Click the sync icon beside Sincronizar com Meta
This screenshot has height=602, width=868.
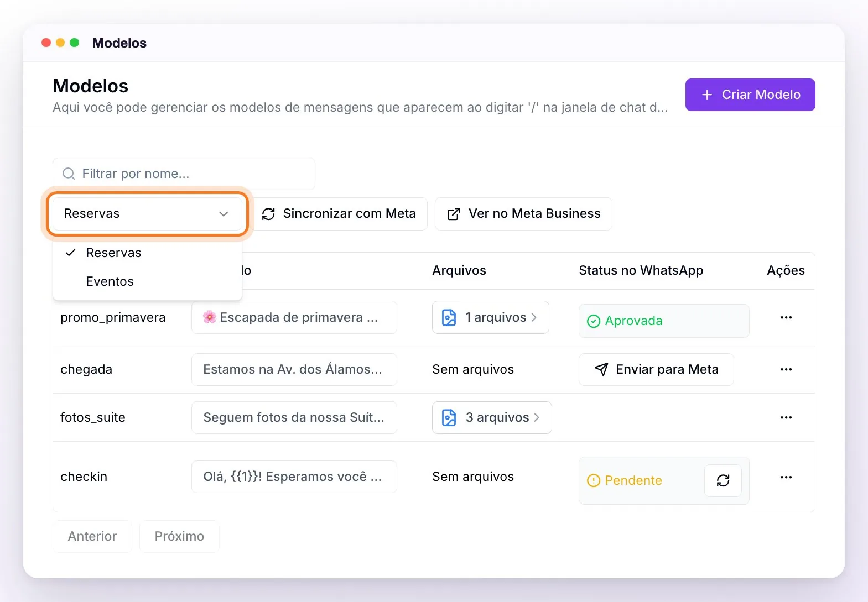pos(268,214)
